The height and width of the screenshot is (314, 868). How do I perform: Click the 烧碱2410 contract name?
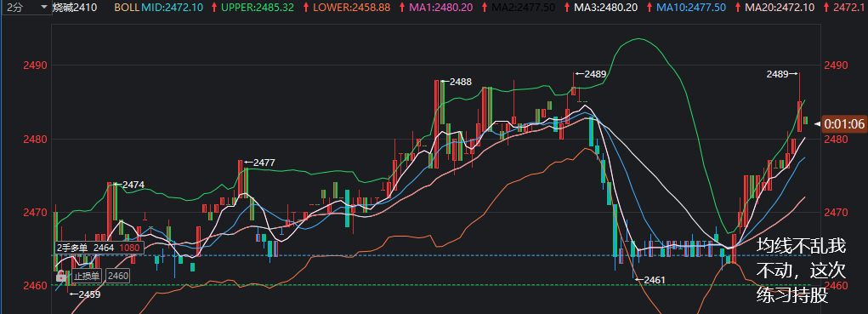[75, 8]
